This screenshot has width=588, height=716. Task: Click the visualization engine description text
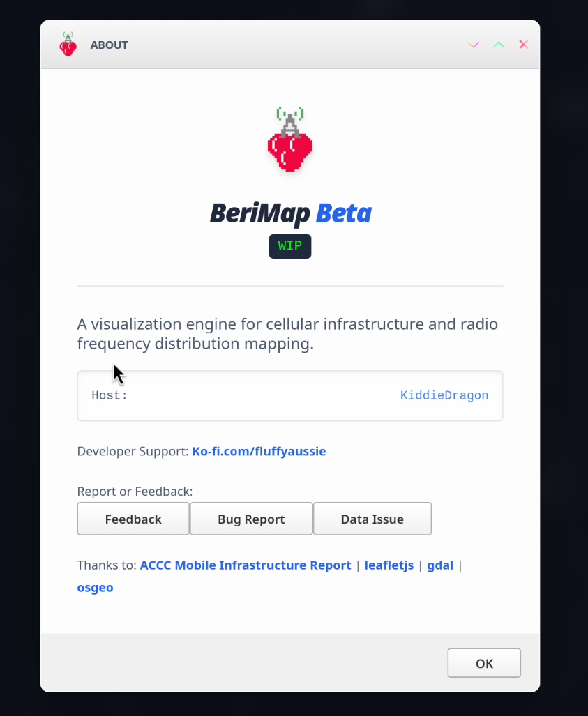click(287, 334)
